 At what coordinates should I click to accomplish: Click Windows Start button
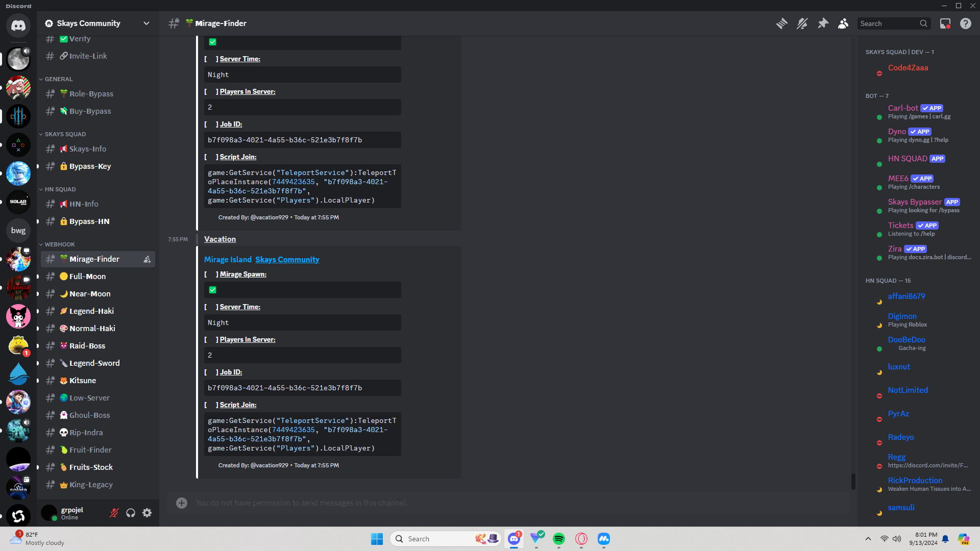(377, 539)
